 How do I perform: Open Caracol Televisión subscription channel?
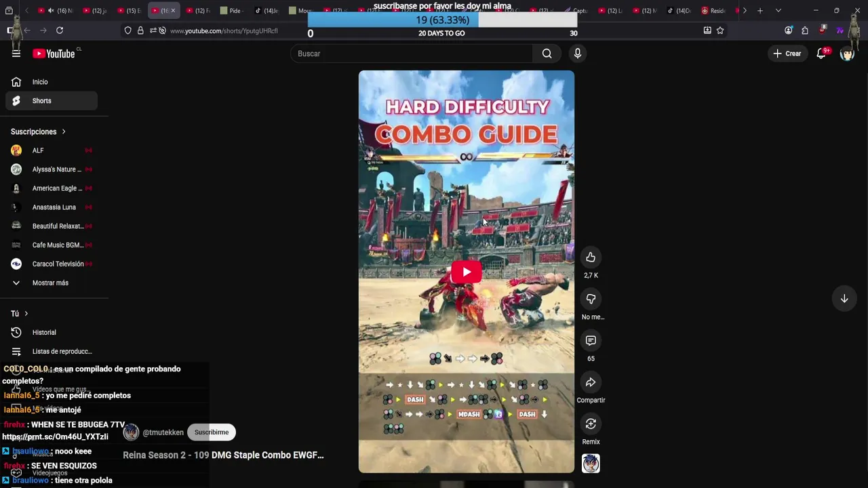point(52,264)
